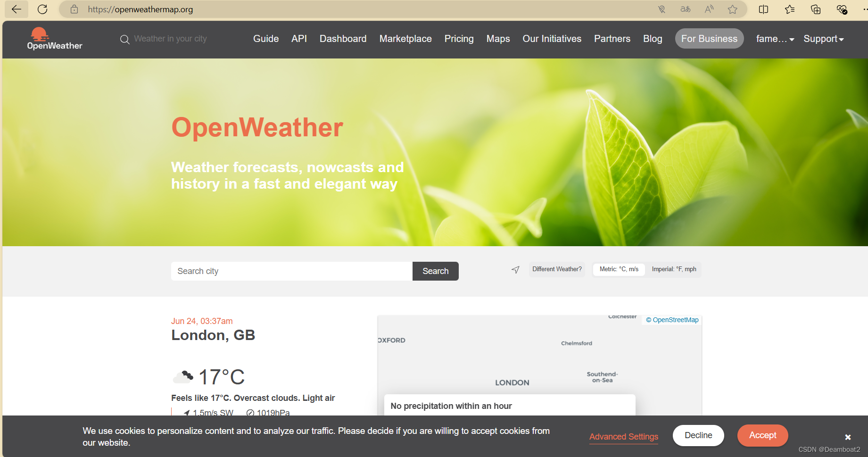Open the API menu item
The image size is (868, 457).
299,39
